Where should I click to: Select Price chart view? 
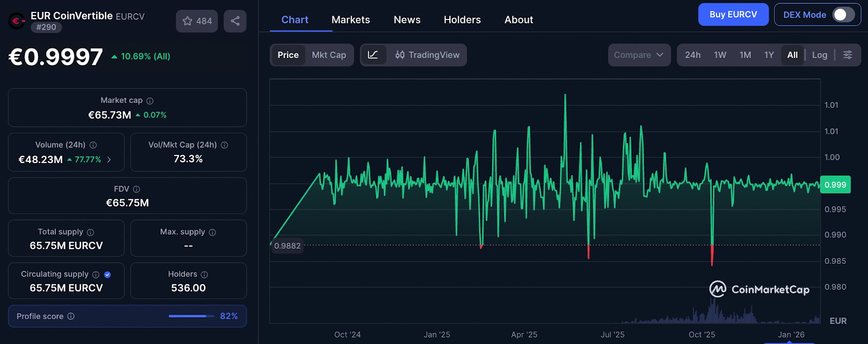(288, 55)
